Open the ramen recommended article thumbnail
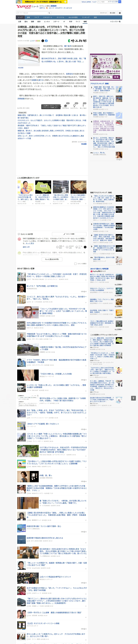Image resolution: width=138 pixels, height=644 pixels. (x=78, y=187)
